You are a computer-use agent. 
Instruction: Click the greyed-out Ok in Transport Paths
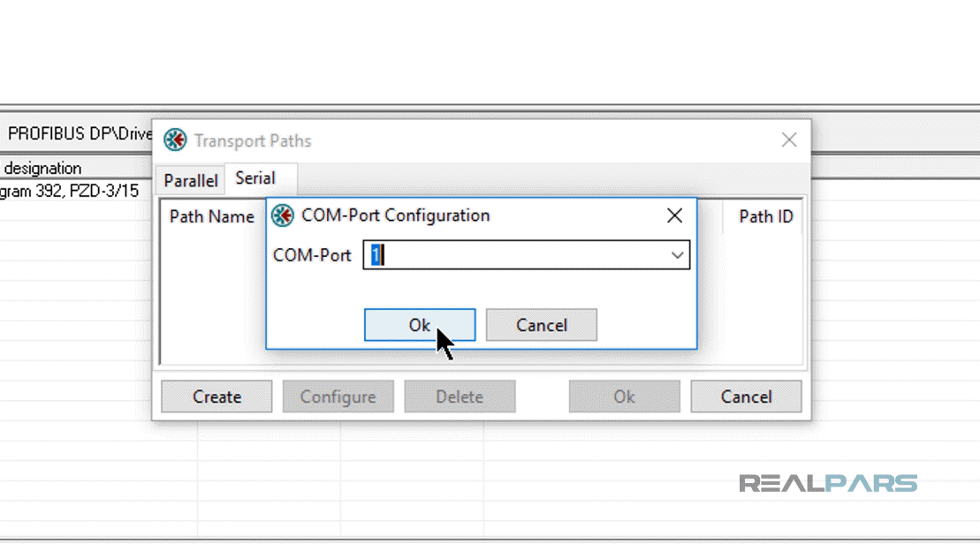coord(624,397)
